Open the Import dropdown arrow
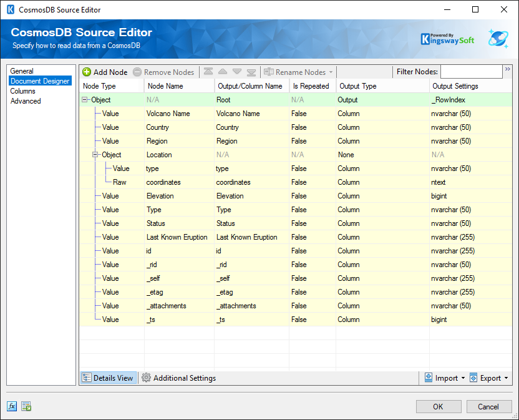The width and height of the screenshot is (519, 420). coord(463,378)
